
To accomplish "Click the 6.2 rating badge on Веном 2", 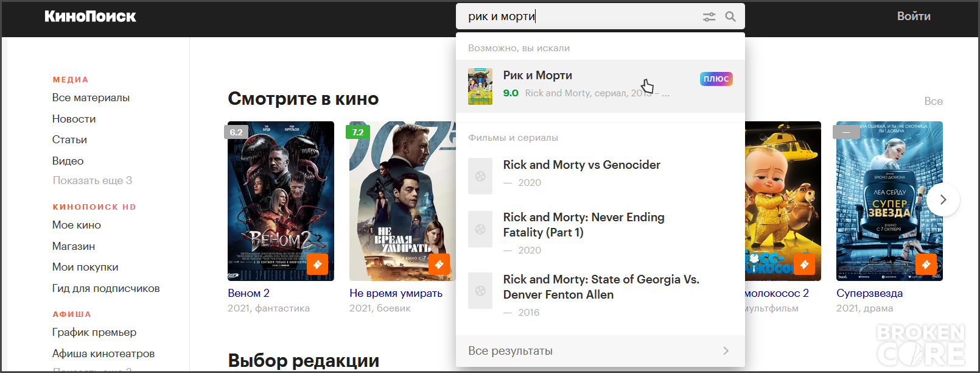I will click(x=236, y=132).
